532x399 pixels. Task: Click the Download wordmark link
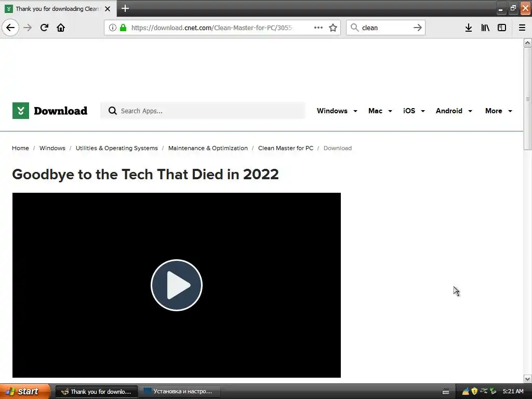[x=61, y=111]
